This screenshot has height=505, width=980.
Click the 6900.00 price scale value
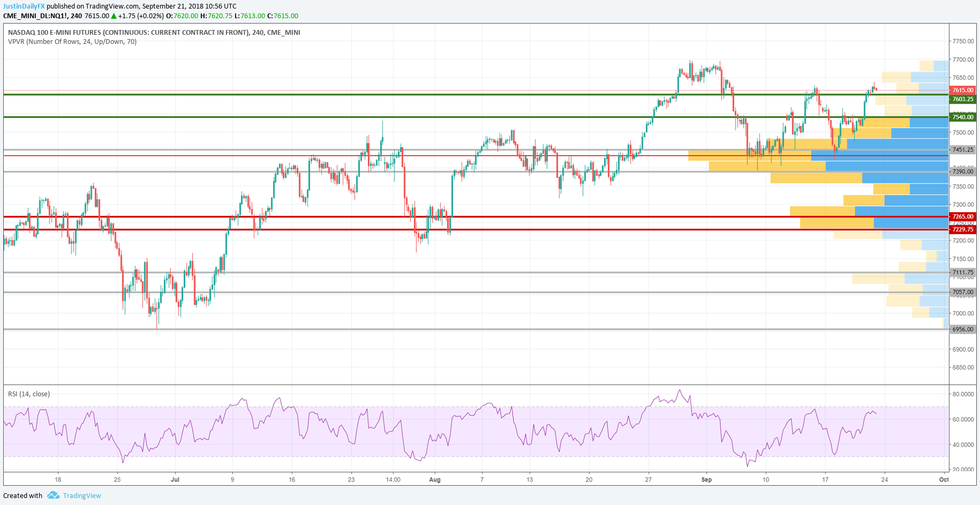(963, 349)
